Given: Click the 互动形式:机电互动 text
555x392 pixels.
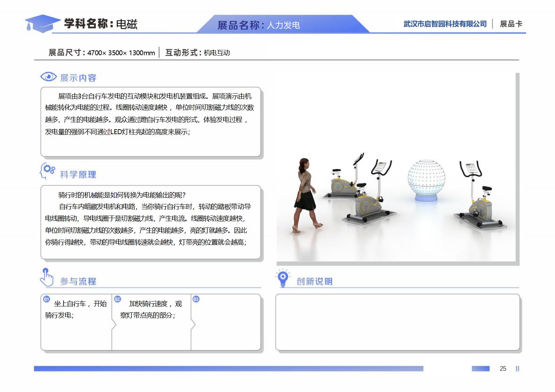Looking at the screenshot, I should click(197, 53).
